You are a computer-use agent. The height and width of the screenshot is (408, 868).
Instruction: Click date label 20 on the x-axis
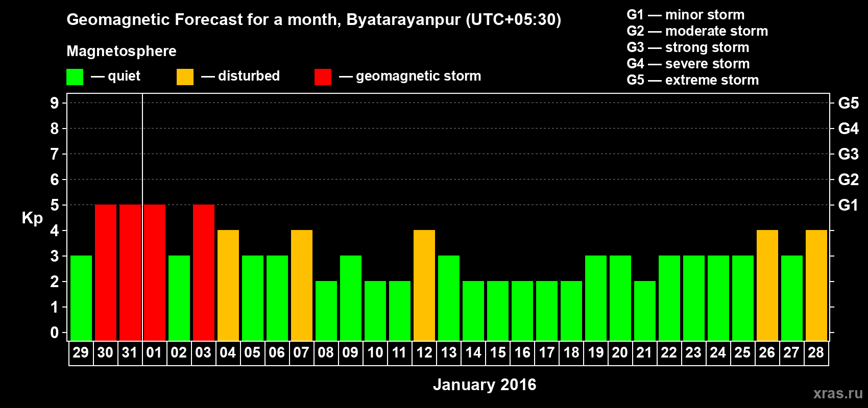[x=620, y=352]
